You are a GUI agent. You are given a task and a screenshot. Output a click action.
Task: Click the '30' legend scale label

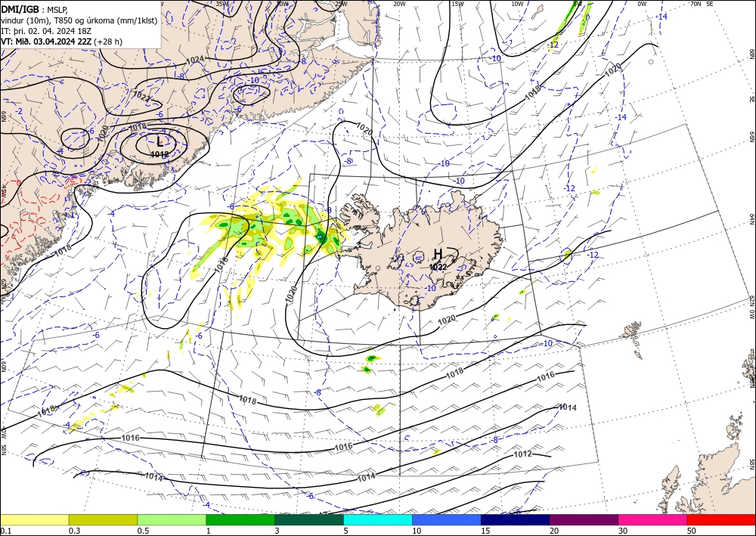pos(623,530)
